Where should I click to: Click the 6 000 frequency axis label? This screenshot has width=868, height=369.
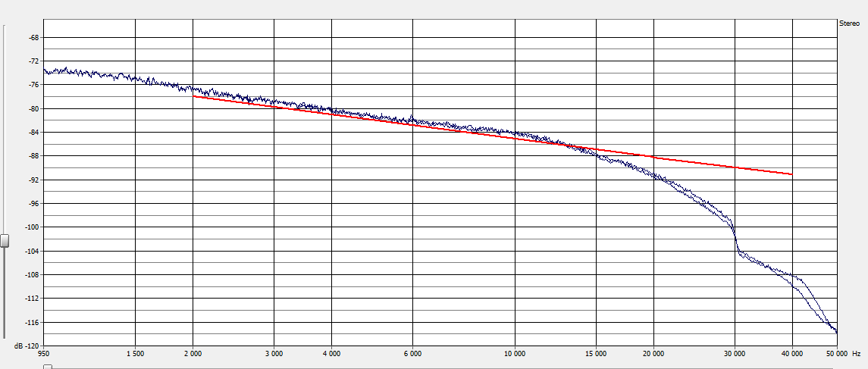(x=412, y=354)
